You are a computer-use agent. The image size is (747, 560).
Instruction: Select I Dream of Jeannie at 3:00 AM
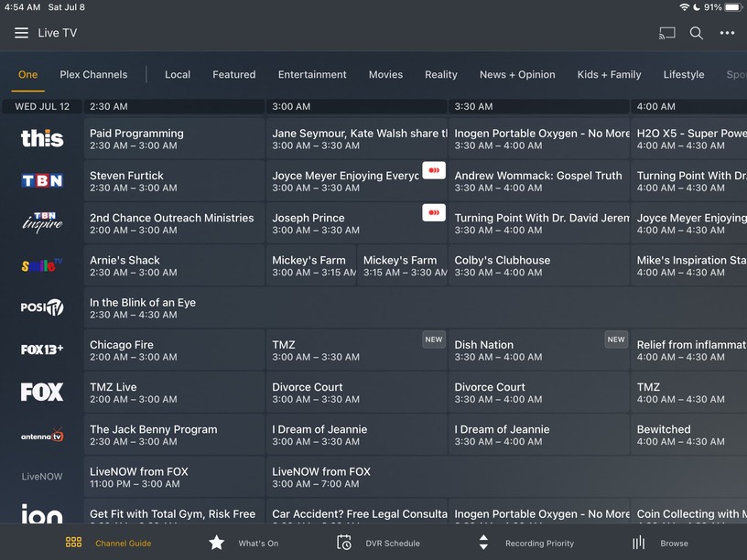click(356, 435)
